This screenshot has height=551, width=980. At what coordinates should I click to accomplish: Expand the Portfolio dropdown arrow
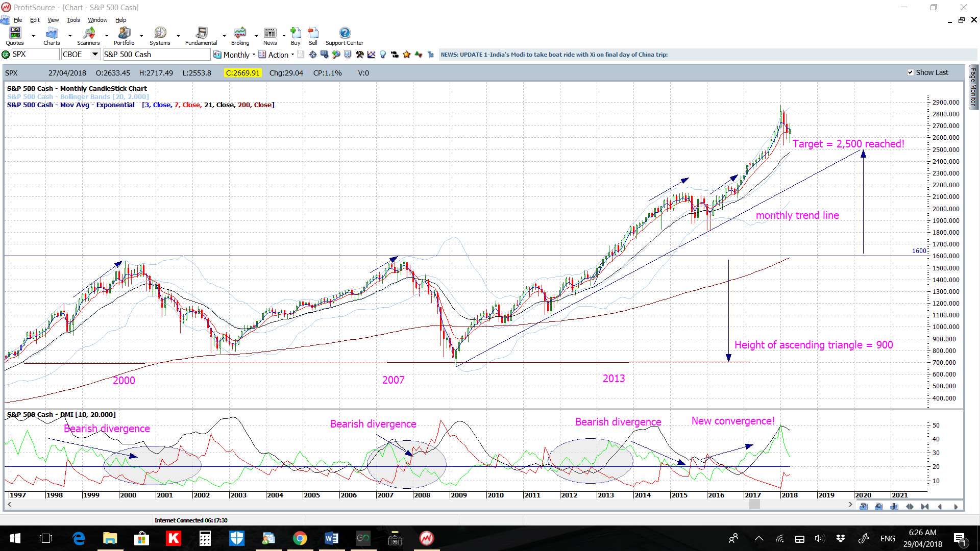[x=141, y=36]
